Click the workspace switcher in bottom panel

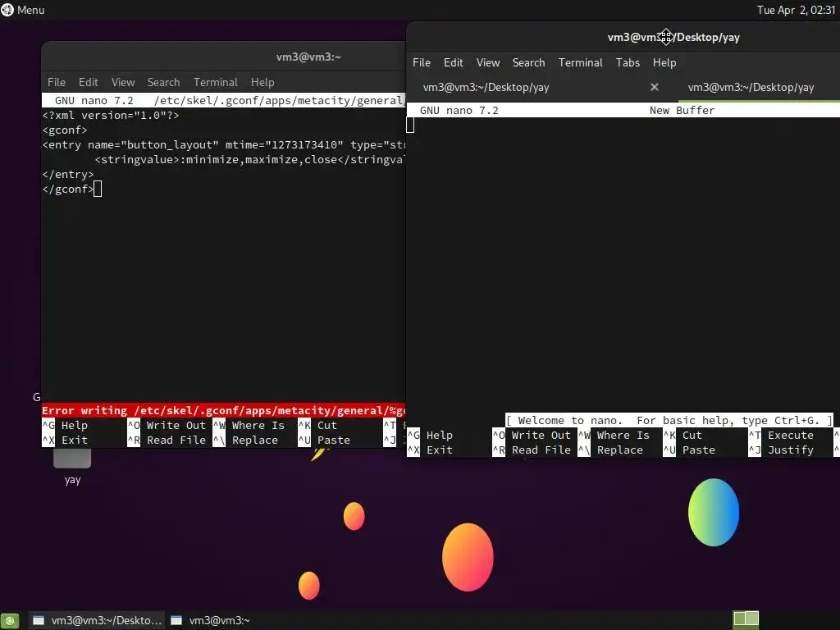point(746,619)
